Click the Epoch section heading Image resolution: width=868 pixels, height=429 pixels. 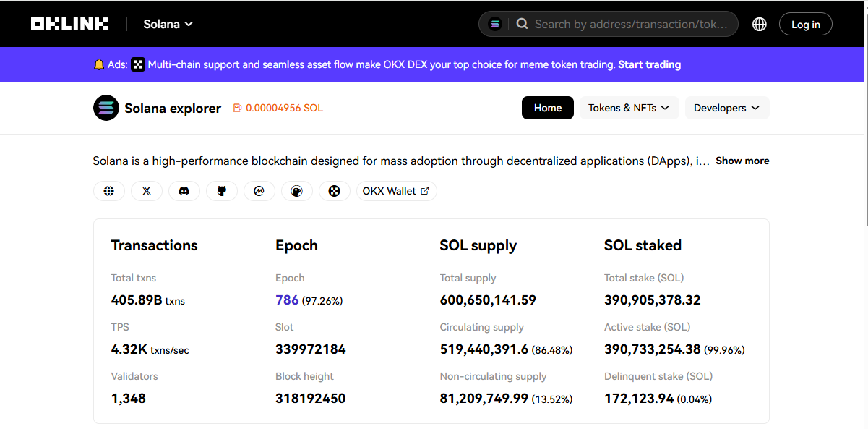pyautogui.click(x=296, y=245)
